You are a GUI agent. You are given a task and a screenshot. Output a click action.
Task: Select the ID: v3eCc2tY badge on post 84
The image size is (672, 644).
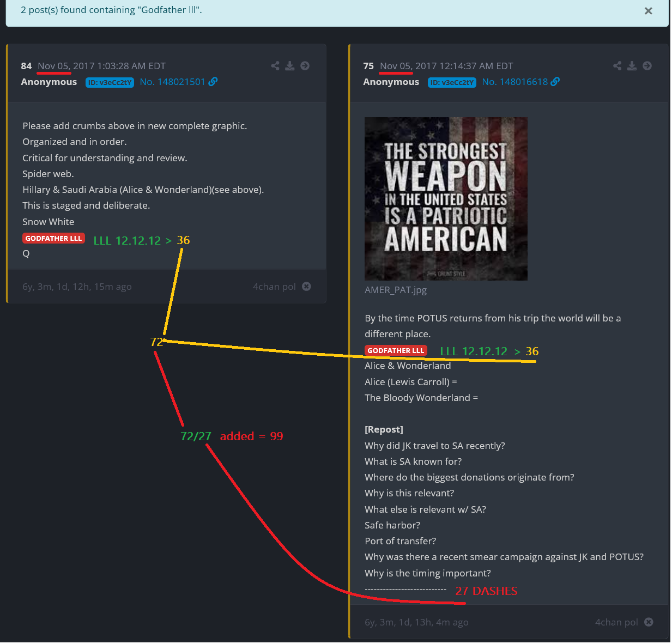[110, 82]
